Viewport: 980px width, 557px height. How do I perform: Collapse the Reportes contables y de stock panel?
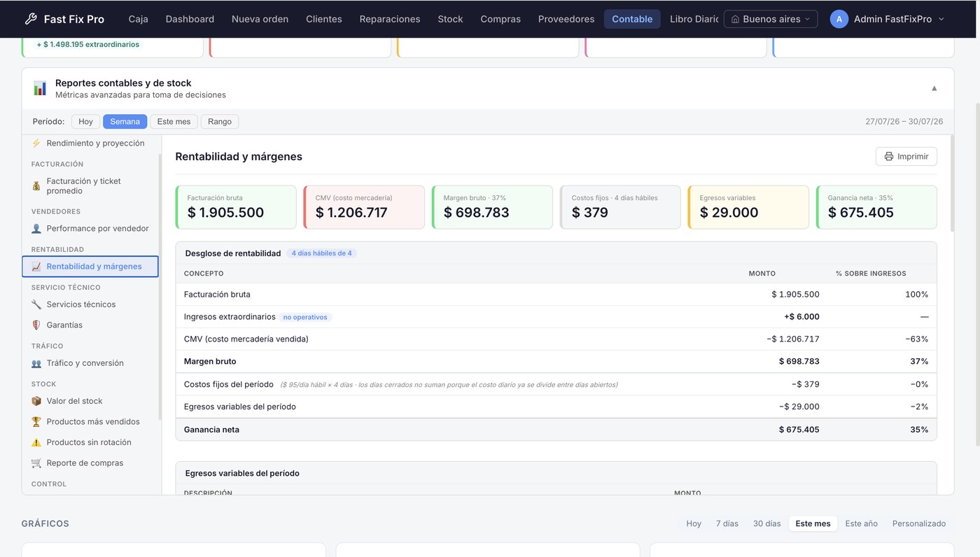(934, 88)
